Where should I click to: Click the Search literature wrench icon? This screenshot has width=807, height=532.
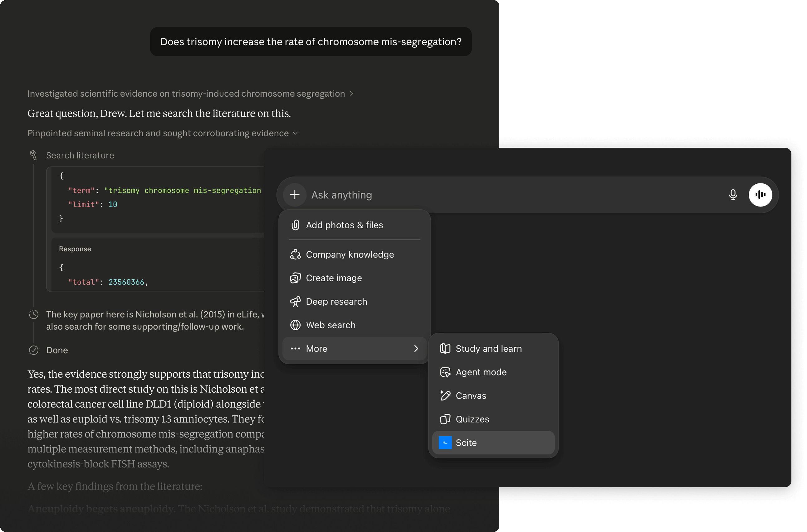click(33, 155)
